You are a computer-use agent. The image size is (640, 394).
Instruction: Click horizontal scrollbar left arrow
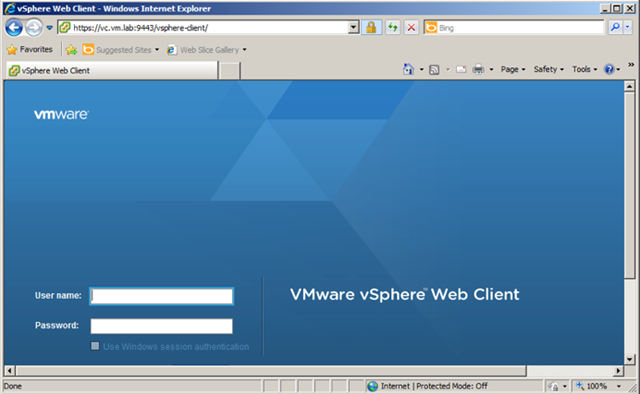tap(10, 371)
